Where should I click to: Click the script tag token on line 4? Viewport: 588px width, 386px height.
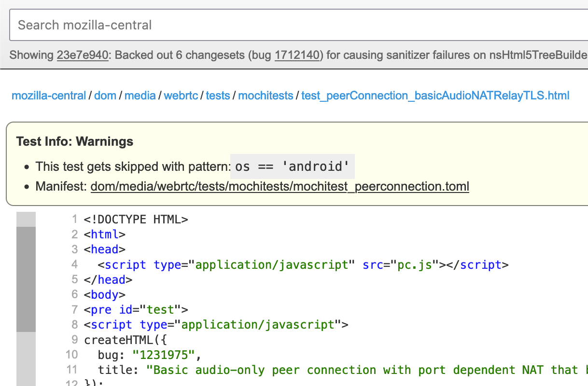(126, 264)
